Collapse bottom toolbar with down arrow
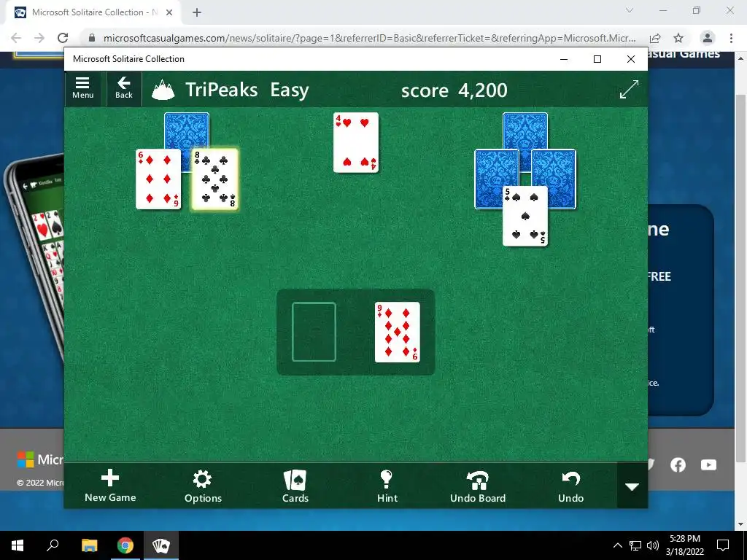Screen dimensions: 747x560 coord(632,486)
